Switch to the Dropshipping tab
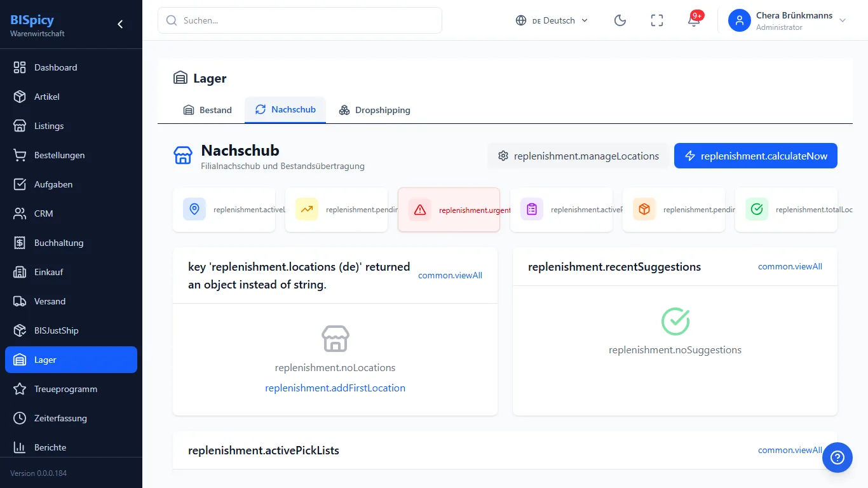Image resolution: width=868 pixels, height=488 pixels. pyautogui.click(x=374, y=110)
